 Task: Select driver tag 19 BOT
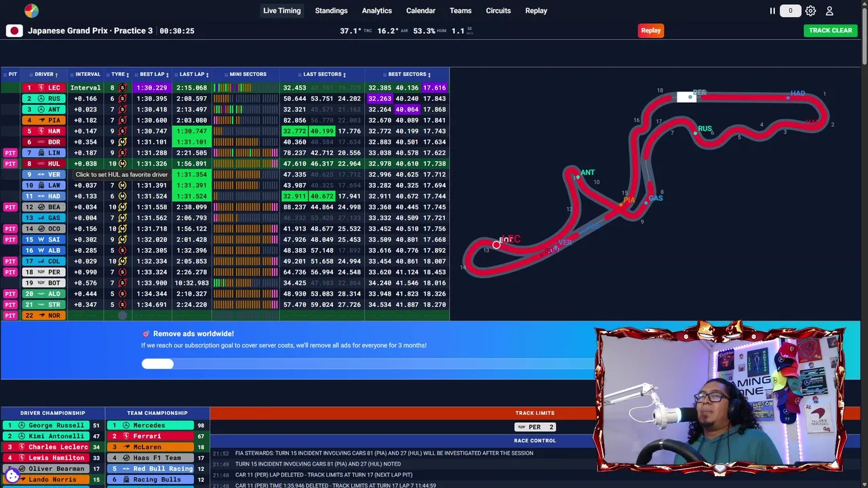[44, 283]
